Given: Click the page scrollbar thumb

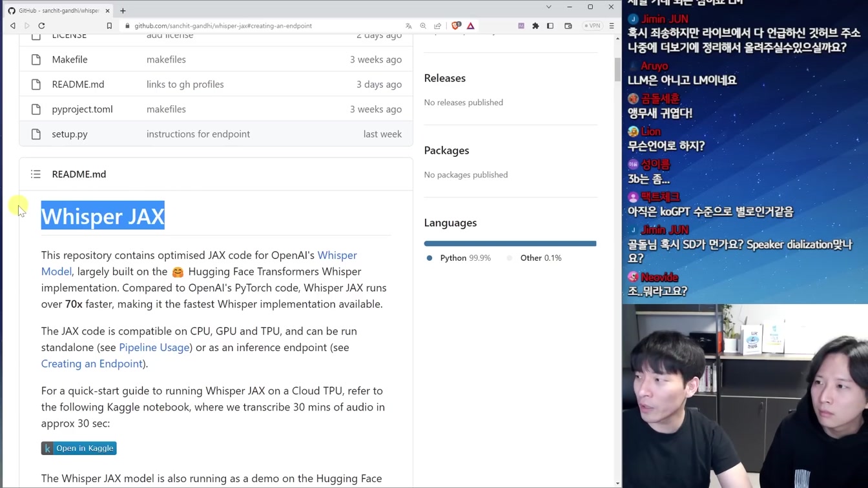Looking at the screenshot, I should [x=617, y=70].
